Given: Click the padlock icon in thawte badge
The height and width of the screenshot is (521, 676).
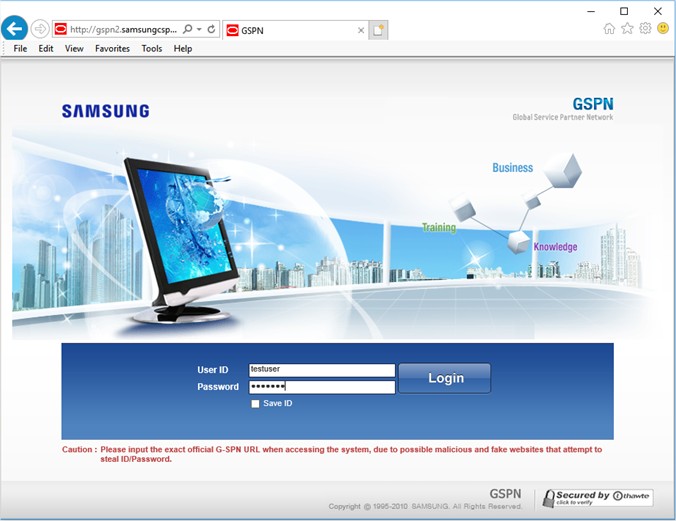Looking at the screenshot, I should click(x=548, y=499).
